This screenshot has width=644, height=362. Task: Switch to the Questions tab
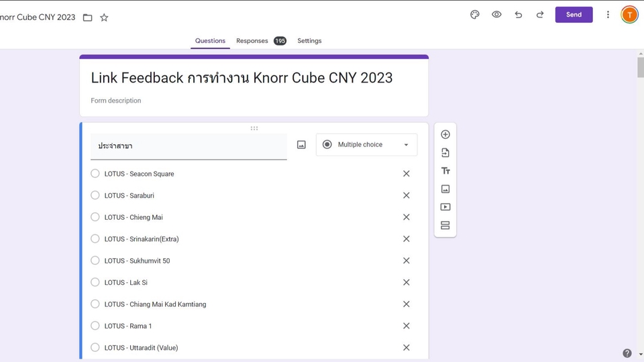[210, 41]
